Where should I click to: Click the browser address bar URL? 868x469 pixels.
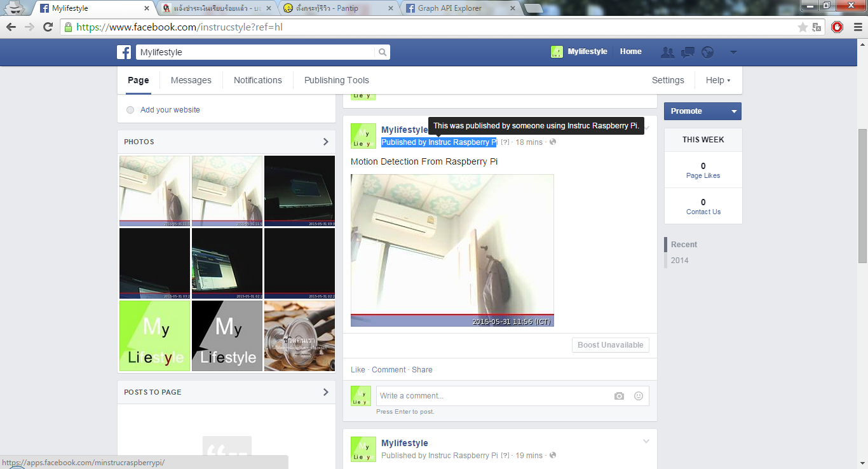(x=179, y=27)
